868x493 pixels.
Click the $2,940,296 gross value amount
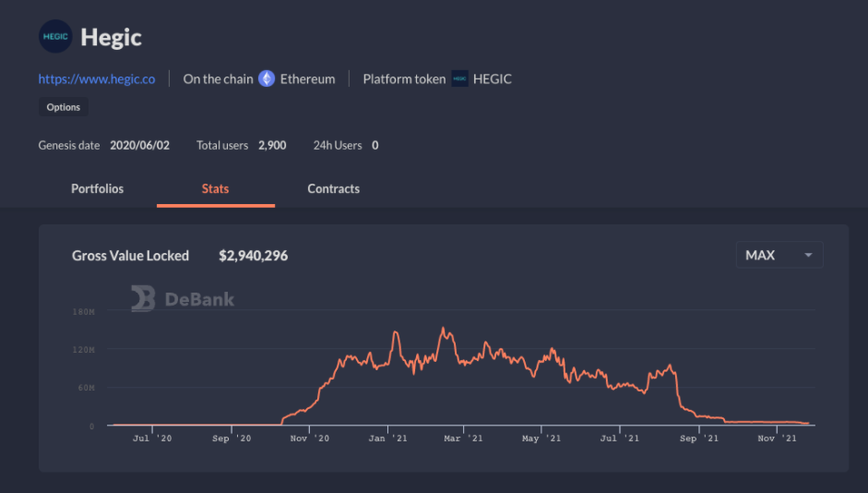tap(253, 256)
